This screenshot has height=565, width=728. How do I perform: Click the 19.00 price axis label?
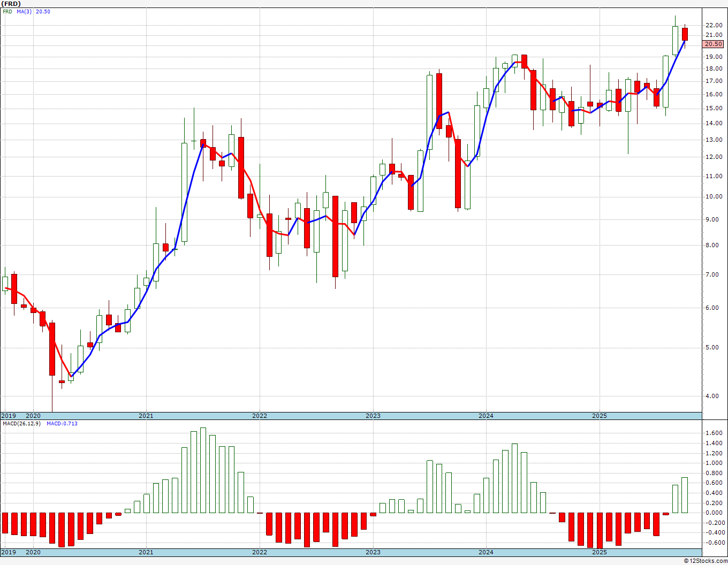tap(714, 57)
